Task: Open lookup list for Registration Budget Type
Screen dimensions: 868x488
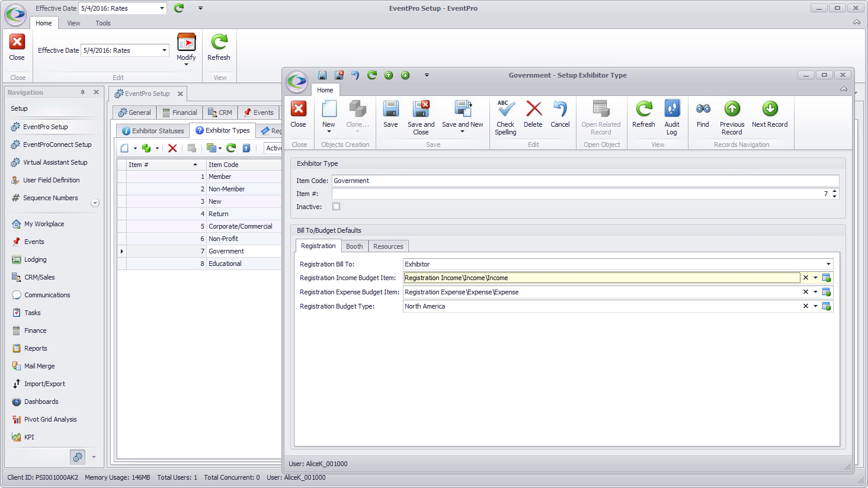Action: [x=827, y=306]
